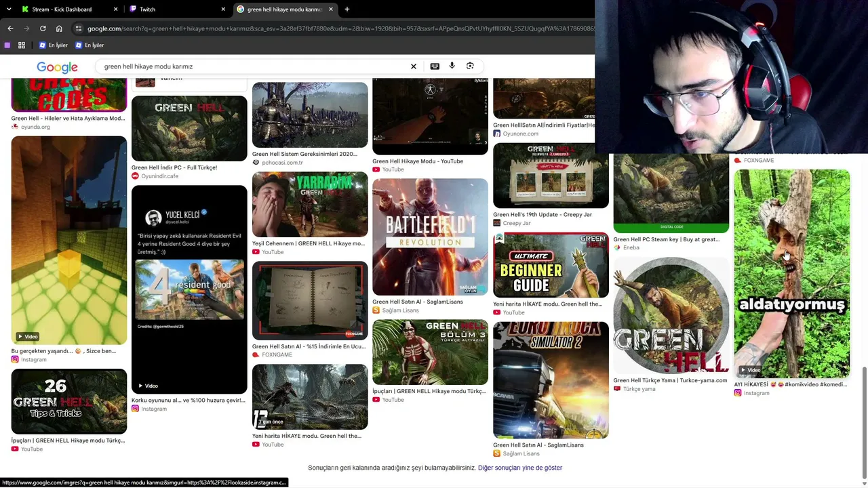The width and height of the screenshot is (868, 488).
Task: Open the Battlefield 1 Revolution thumbnail
Action: pos(430,237)
